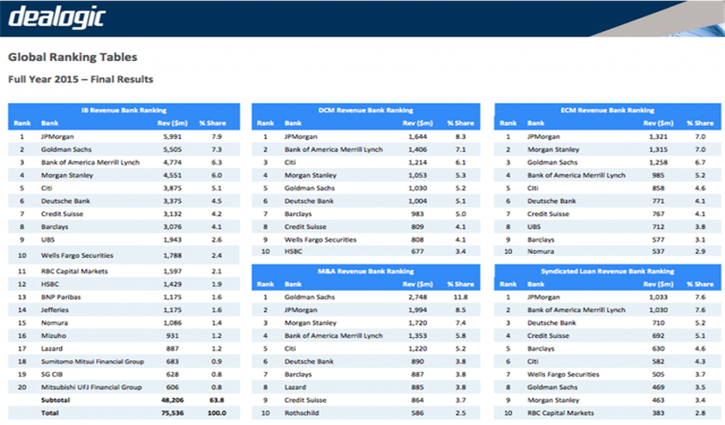
Task: Click the IB revenue value 4,551
Action: tap(172, 175)
